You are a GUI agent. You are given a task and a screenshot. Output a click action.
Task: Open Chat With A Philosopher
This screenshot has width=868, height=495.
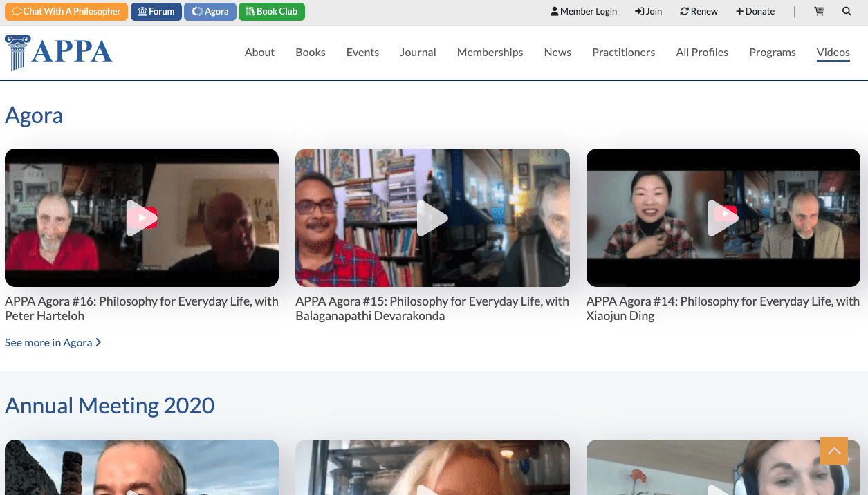(x=66, y=11)
